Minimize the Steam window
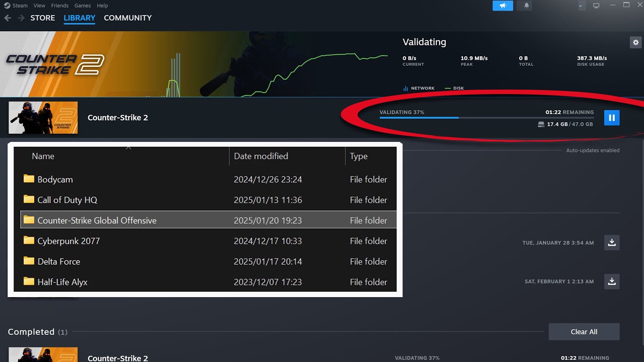The height and width of the screenshot is (362, 644). pos(612,5)
